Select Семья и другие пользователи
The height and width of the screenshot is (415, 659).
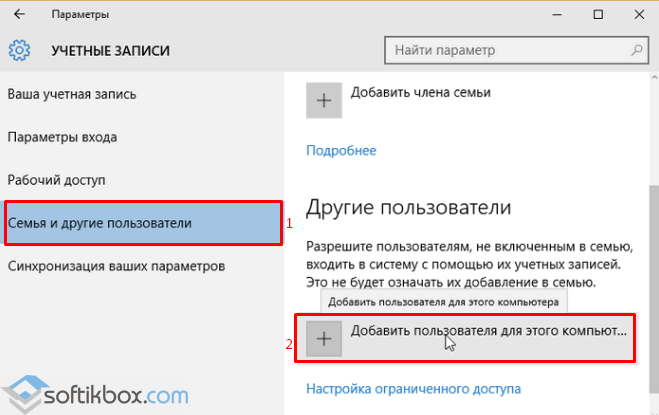[x=99, y=222]
